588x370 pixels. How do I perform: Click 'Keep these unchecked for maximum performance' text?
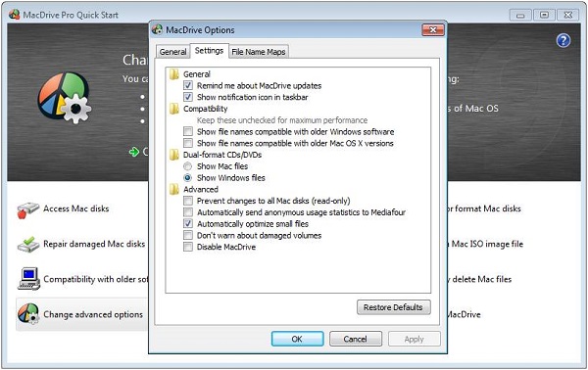click(282, 120)
